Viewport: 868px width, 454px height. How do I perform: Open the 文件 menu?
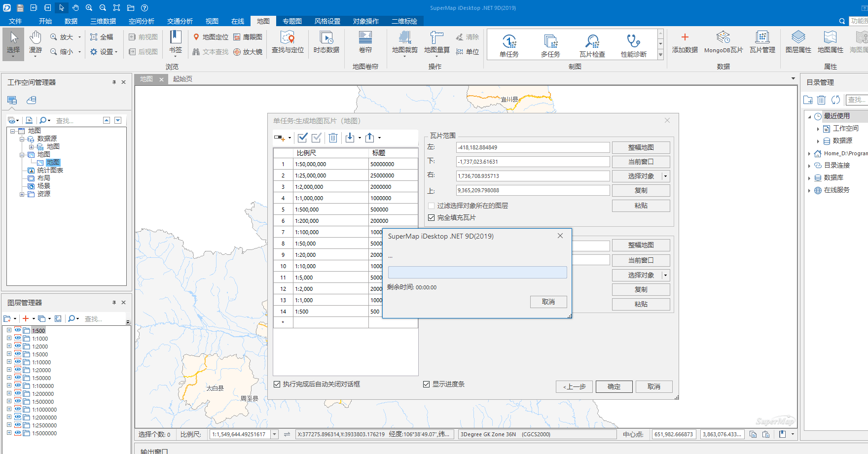click(x=15, y=21)
